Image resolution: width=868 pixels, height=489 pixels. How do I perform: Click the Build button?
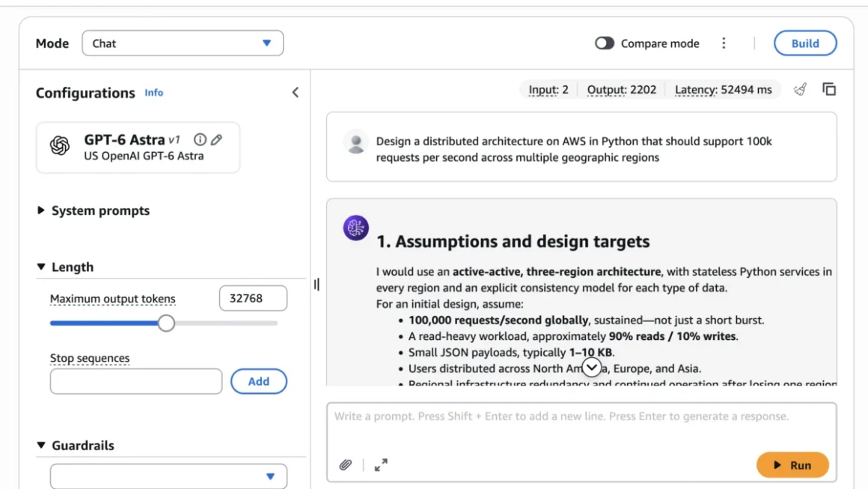[x=805, y=43]
